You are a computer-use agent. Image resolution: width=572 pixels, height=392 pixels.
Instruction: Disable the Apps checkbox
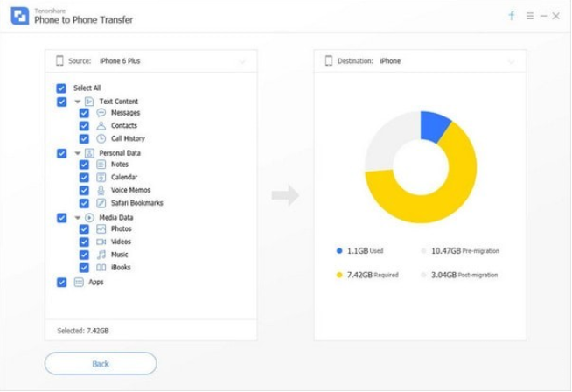point(61,283)
